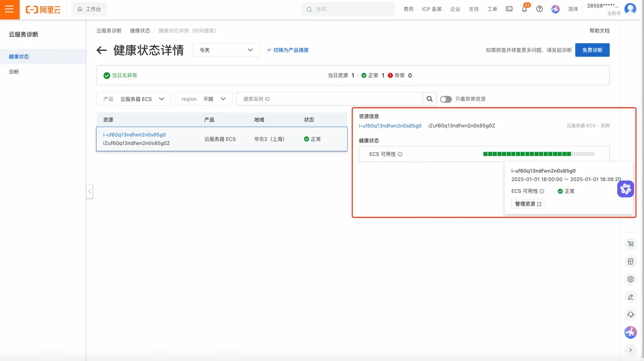644x361 pixels.
Task: Click the search magnifier button
Action: (430, 99)
